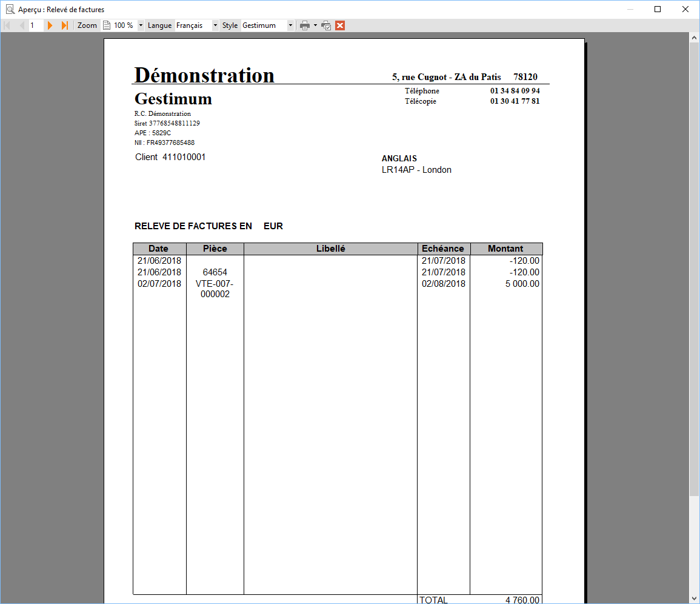Click the Français language field
Viewport: 700px width, 604px height.
[193, 25]
